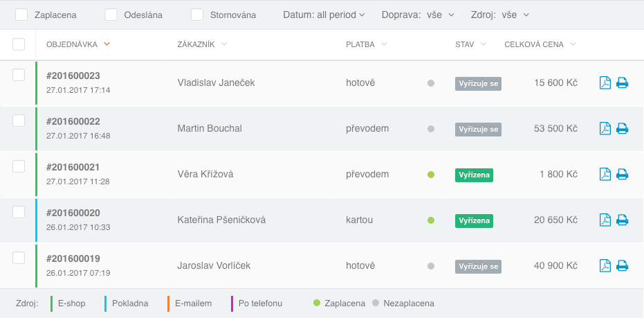644x318 pixels.
Task: Open PDF for order #201600023
Action: 605,83
